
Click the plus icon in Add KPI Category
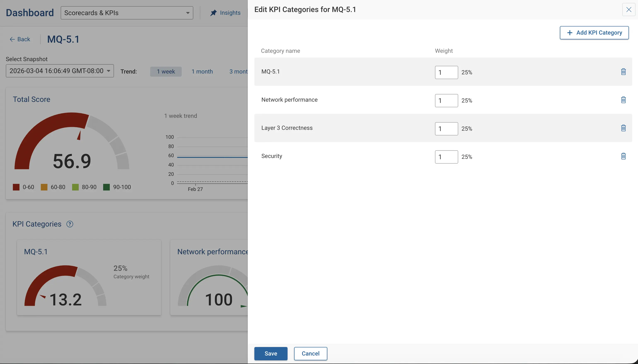(570, 33)
